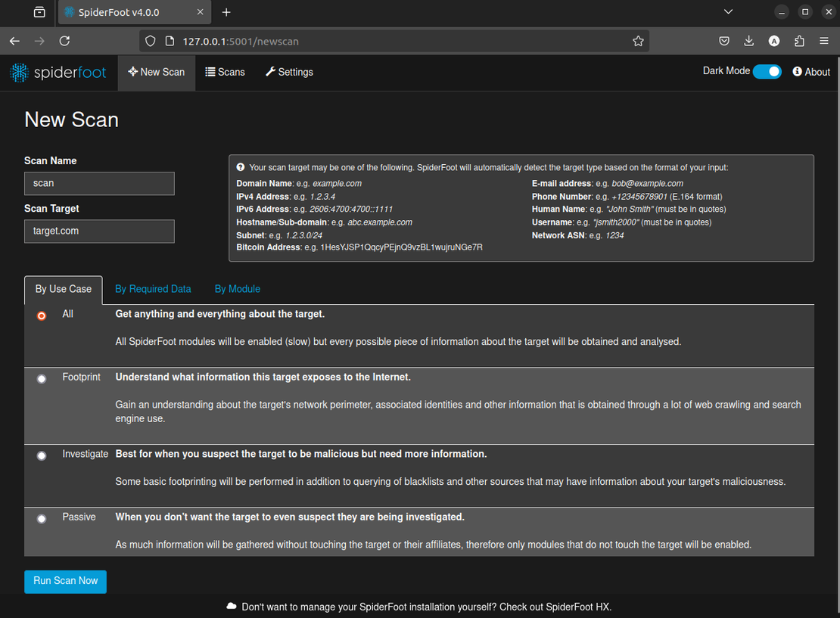Open the tracking protection shield dropdown
Viewport: 840px width, 618px height.
(x=149, y=41)
